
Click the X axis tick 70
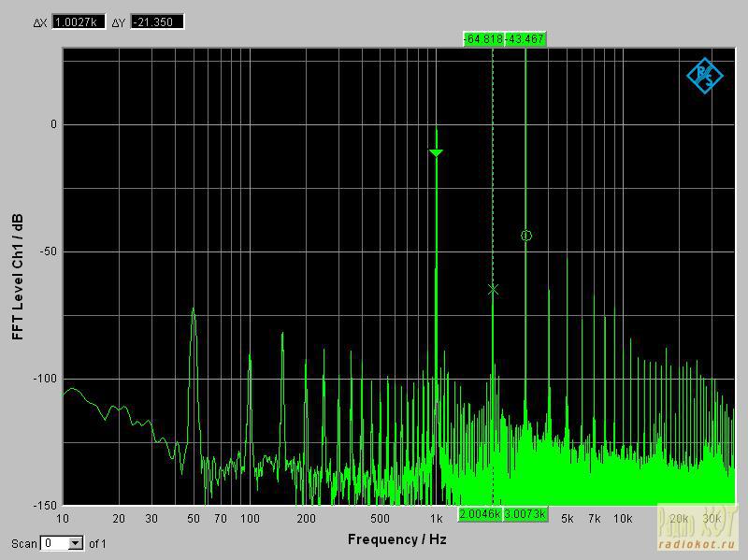click(221, 519)
